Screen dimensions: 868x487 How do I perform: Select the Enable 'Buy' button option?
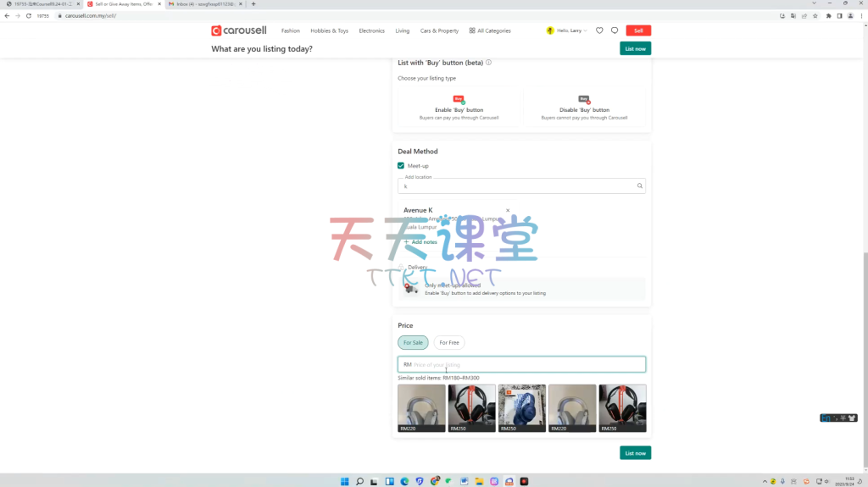(x=459, y=108)
